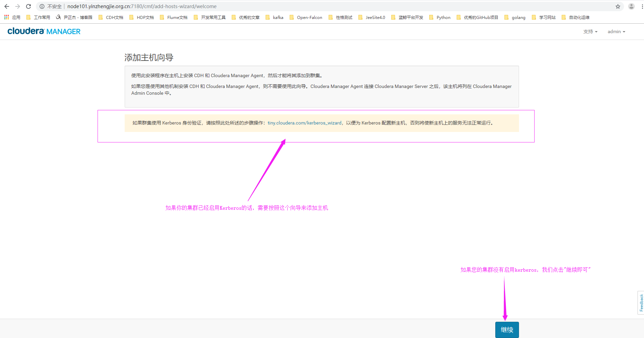
Task: Reload the current page
Action: [x=28, y=6]
